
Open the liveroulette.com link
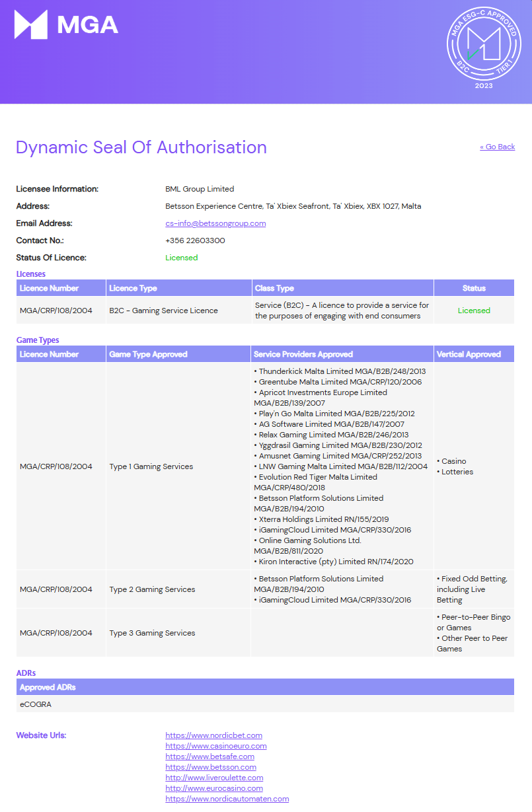click(214, 778)
